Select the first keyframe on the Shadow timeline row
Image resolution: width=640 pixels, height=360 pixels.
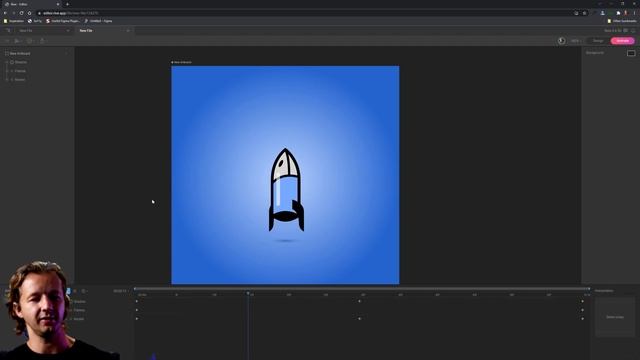pyautogui.click(x=137, y=301)
